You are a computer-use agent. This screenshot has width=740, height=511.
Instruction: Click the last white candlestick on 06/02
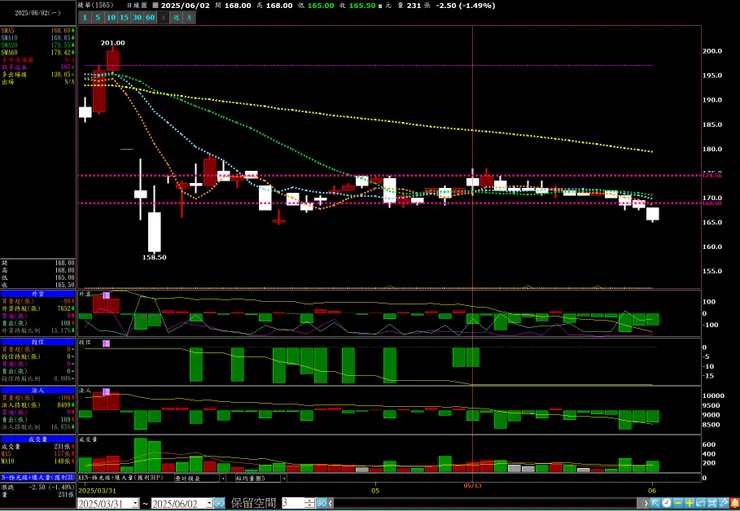[653, 214]
